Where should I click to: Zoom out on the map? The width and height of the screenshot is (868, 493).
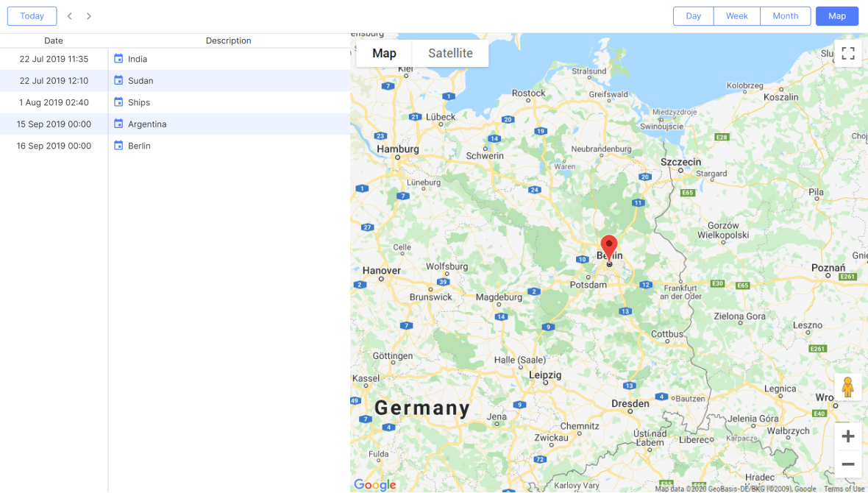pyautogui.click(x=847, y=464)
